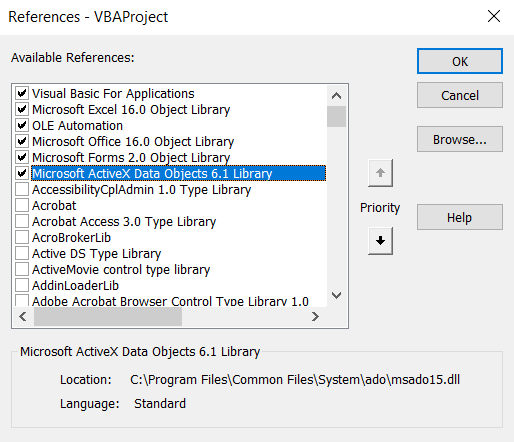514x442 pixels.
Task: Cancel the References dialog
Action: tap(460, 95)
